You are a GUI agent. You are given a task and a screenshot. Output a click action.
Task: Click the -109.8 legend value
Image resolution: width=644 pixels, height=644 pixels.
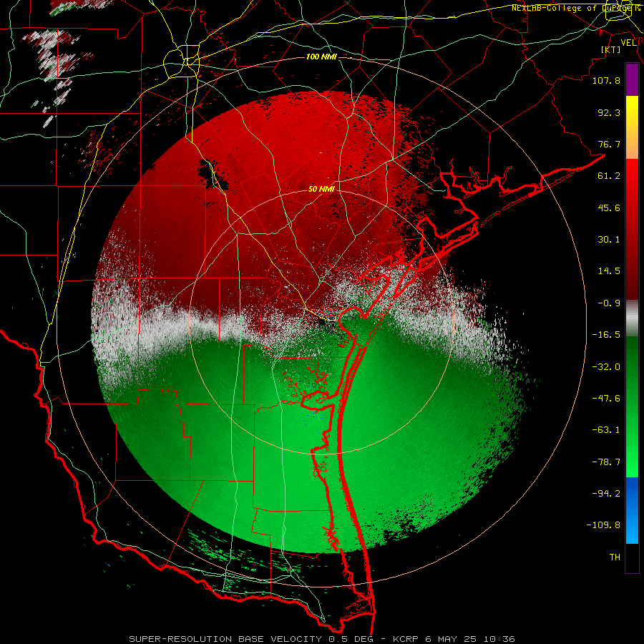tap(603, 525)
